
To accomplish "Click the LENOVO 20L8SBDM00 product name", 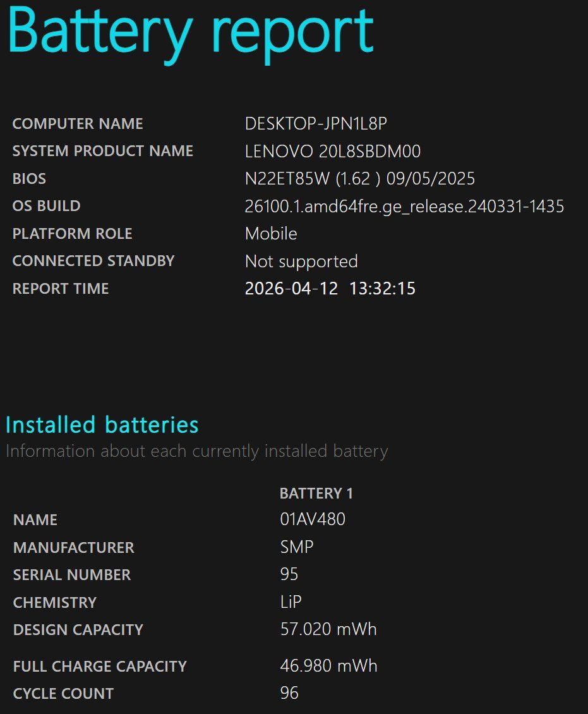I will [x=333, y=151].
